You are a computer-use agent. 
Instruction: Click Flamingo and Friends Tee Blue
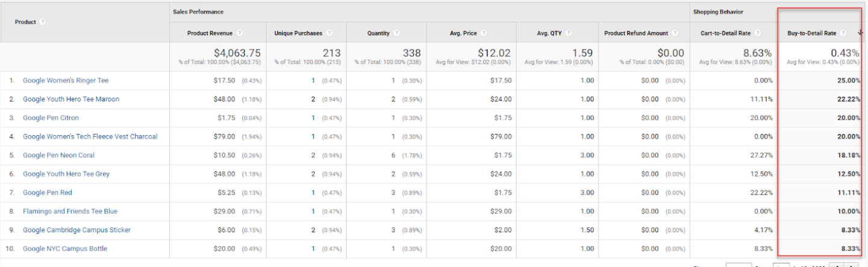tap(70, 212)
